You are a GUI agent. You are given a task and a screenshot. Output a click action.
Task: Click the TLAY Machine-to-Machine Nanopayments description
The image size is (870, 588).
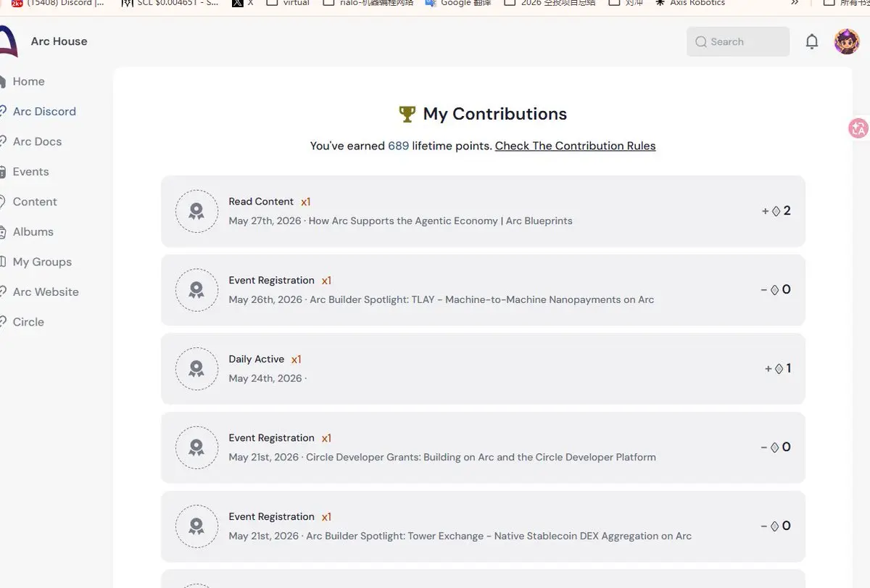point(481,299)
